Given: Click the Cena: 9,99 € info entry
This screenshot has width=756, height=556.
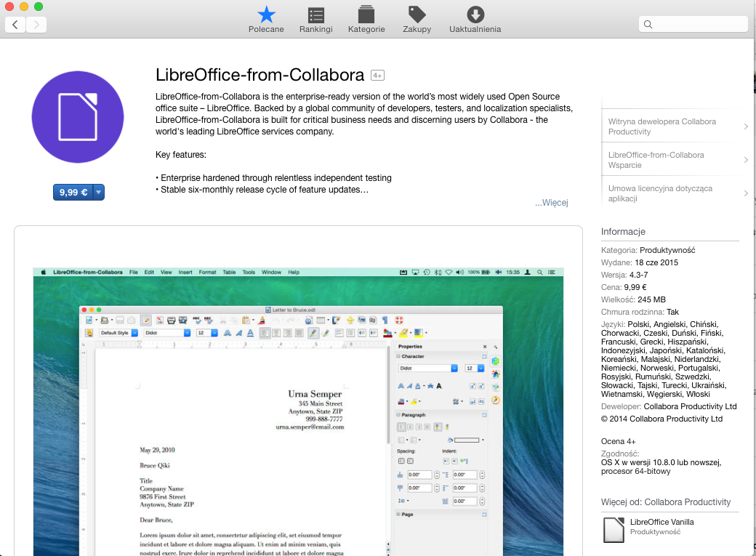Looking at the screenshot, I should click(x=624, y=287).
